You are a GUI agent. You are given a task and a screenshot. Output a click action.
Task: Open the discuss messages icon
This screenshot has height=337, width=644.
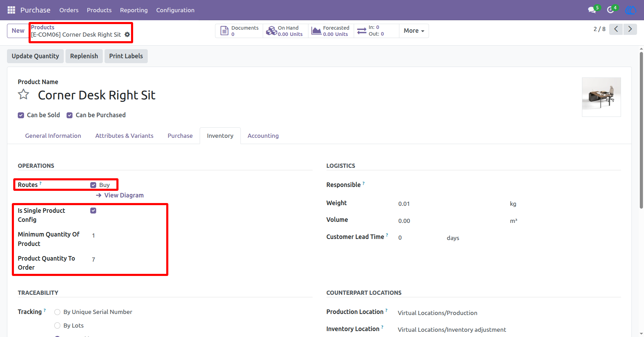pos(592,10)
